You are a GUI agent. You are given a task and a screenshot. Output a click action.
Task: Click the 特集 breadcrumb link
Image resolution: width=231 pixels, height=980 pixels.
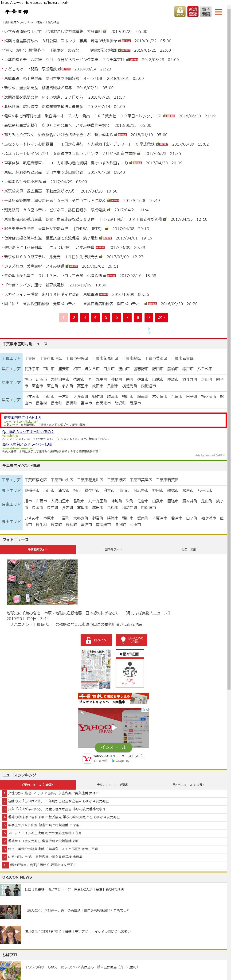(39, 23)
